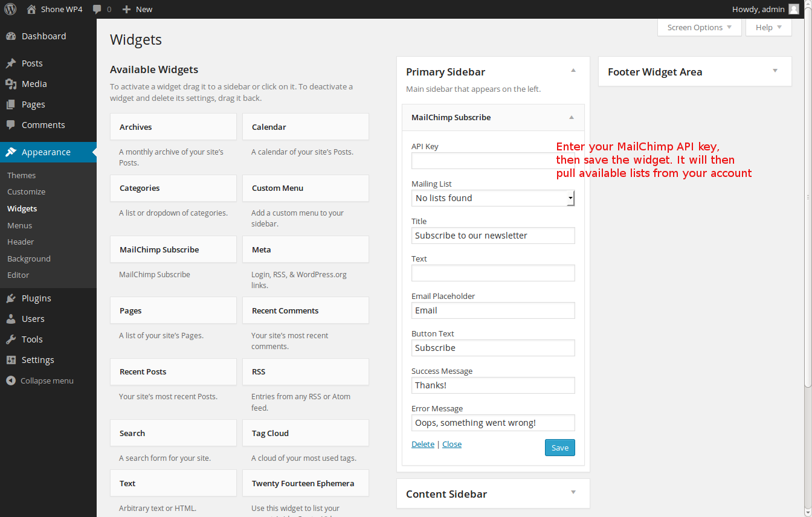This screenshot has height=517, width=812.
Task: Click the Email Placeholder input field
Action: tap(493, 310)
